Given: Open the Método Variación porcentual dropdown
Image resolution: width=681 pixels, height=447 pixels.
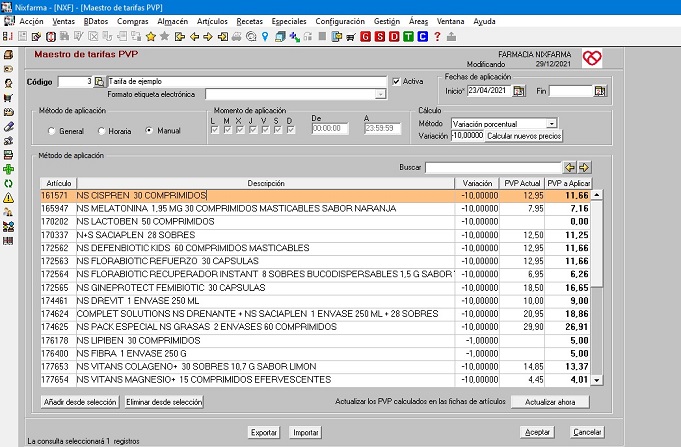Looking at the screenshot, I should click(x=551, y=124).
